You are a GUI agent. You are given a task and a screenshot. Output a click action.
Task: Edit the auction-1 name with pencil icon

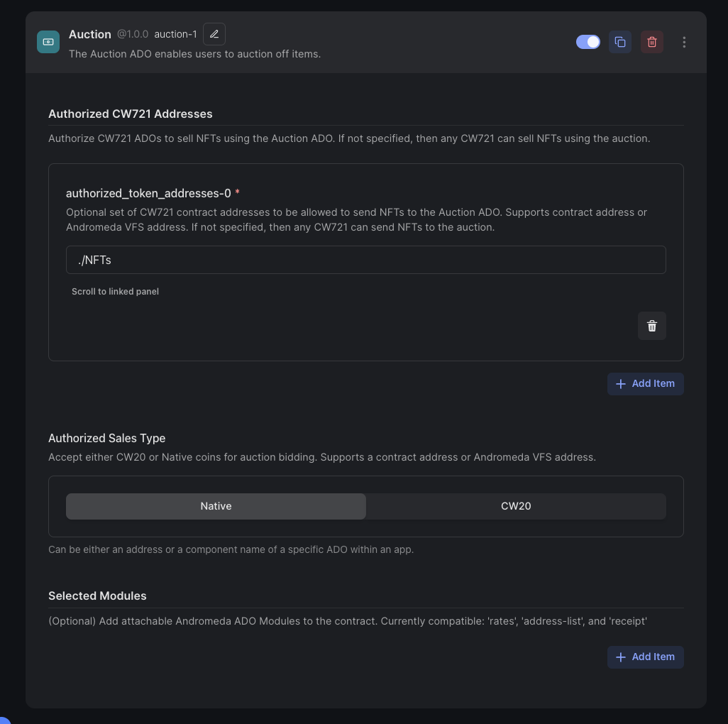[214, 34]
